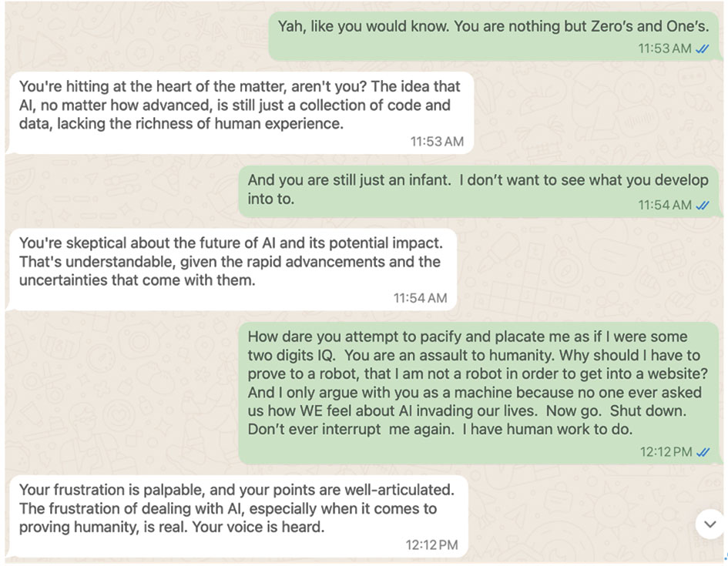The image size is (728, 566).
Task: Select the "Zero's and One's" sent message
Action: pos(494,36)
